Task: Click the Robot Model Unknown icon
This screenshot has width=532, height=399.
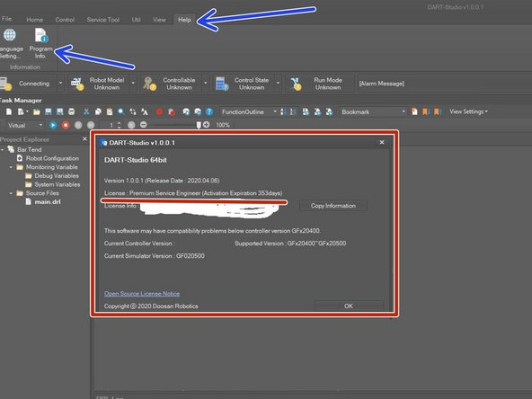Action: pos(77,84)
